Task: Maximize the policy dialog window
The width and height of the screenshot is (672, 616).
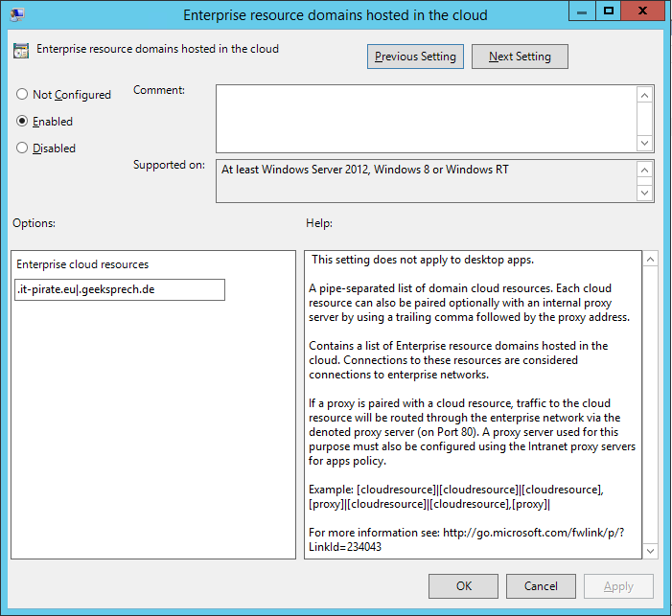Action: click(608, 11)
